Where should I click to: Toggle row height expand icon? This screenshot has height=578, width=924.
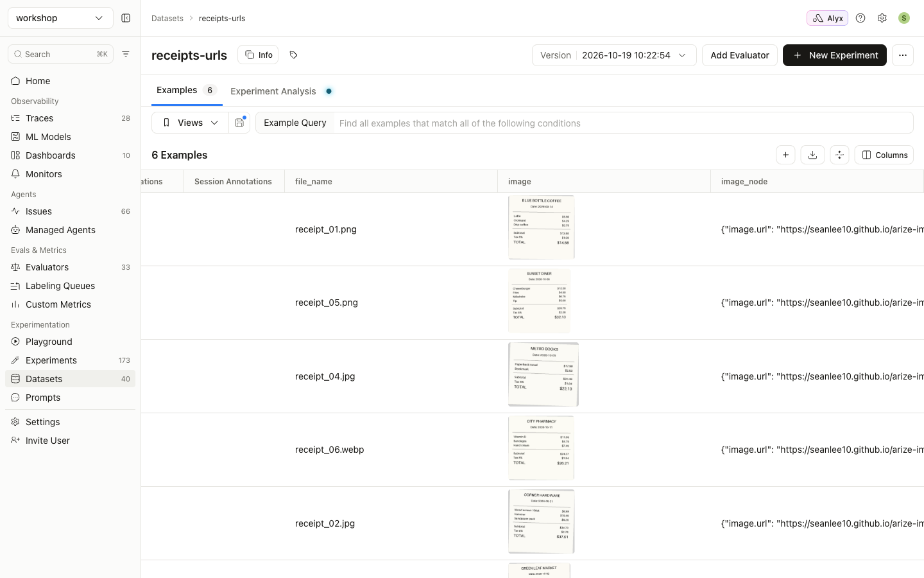(x=839, y=155)
